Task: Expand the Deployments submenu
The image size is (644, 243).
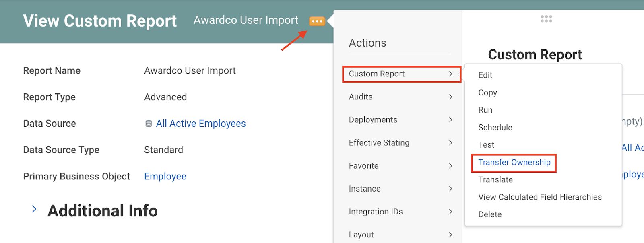Action: click(x=400, y=120)
